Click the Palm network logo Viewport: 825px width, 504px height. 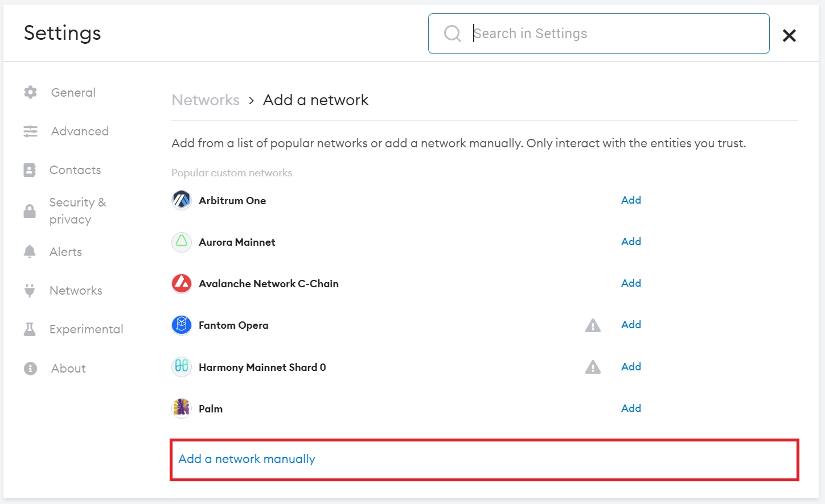(182, 408)
